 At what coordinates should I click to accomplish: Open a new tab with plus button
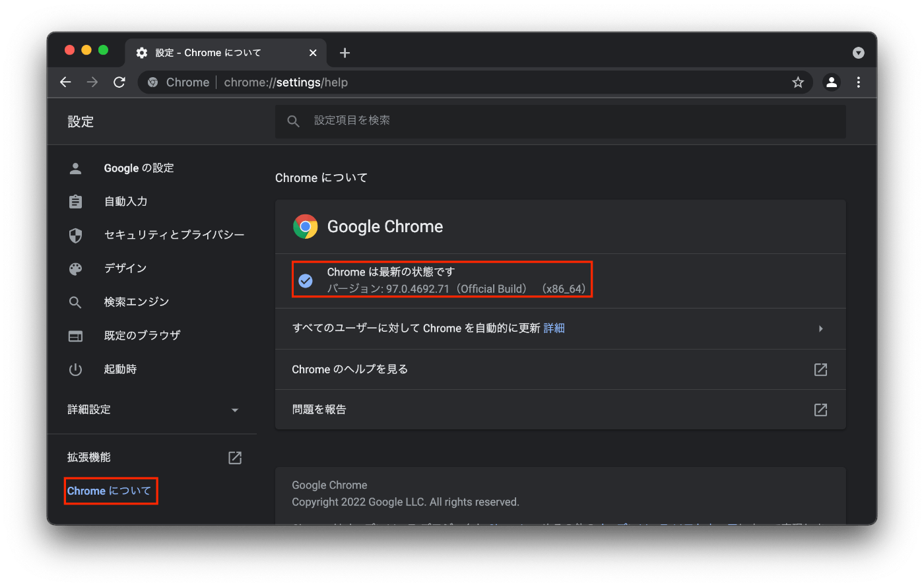pos(345,53)
